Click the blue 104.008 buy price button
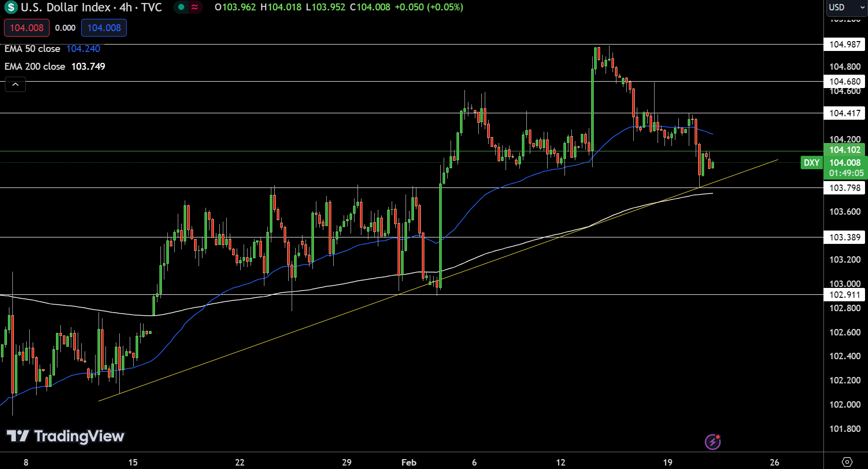Viewport: 868px width, 469px height. coord(104,28)
